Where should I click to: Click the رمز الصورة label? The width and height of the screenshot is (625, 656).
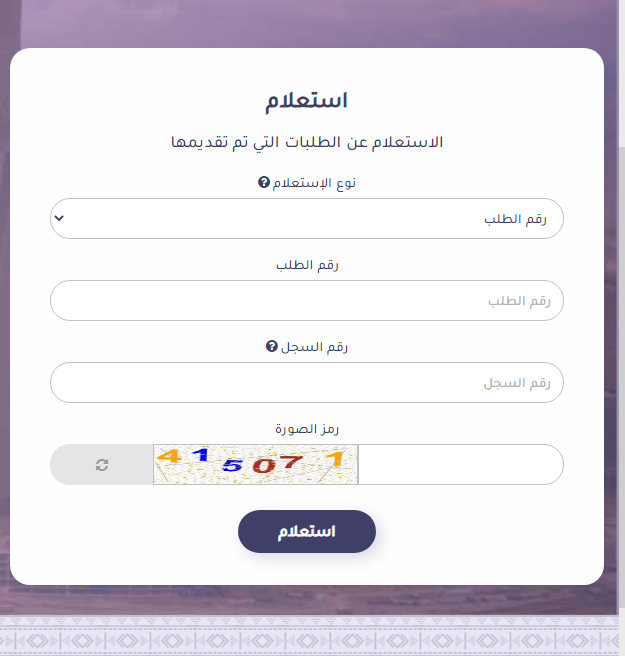click(306, 429)
